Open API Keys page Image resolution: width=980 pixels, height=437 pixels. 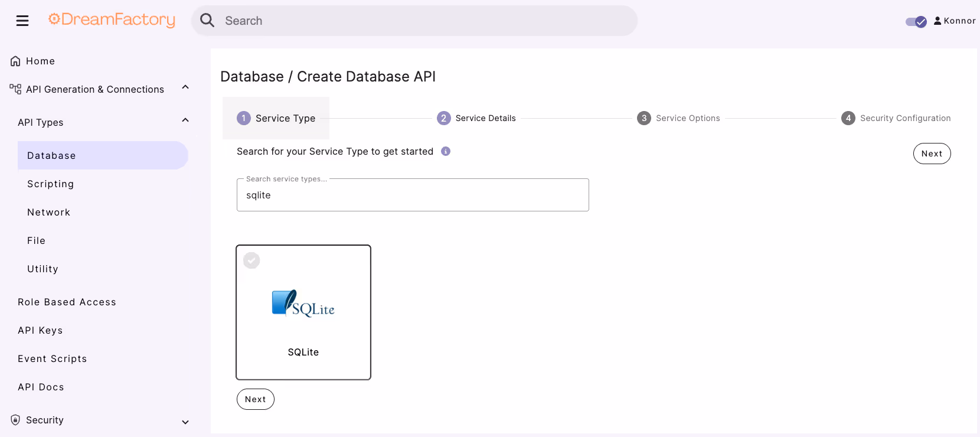tap(40, 330)
